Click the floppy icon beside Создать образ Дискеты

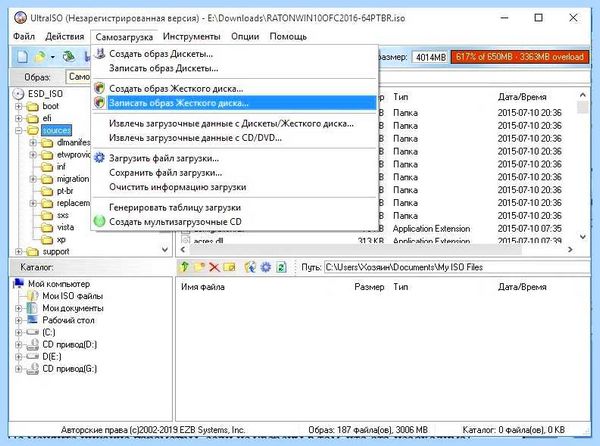[99, 54]
